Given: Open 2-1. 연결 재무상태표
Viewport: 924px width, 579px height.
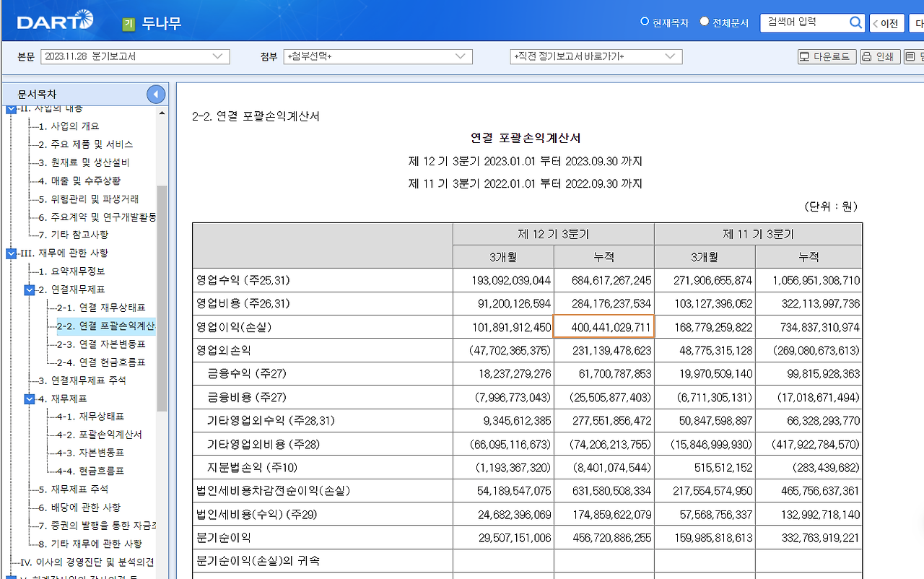Looking at the screenshot, I should tap(101, 308).
